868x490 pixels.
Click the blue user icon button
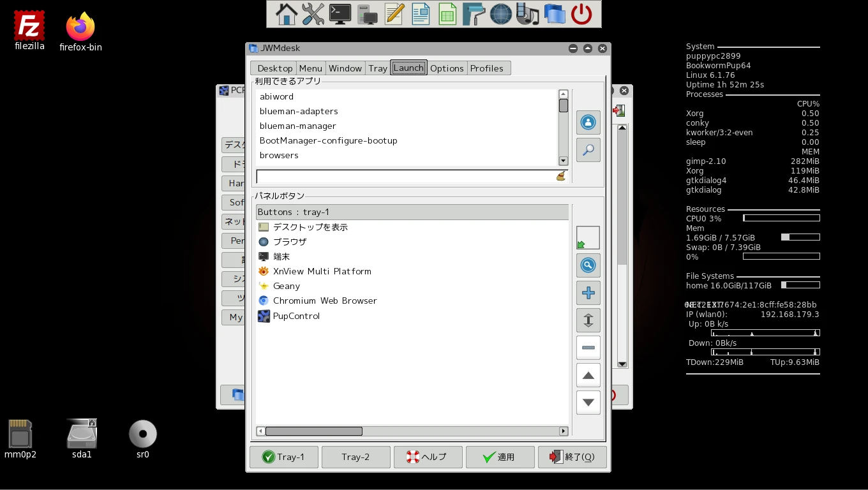click(x=588, y=122)
